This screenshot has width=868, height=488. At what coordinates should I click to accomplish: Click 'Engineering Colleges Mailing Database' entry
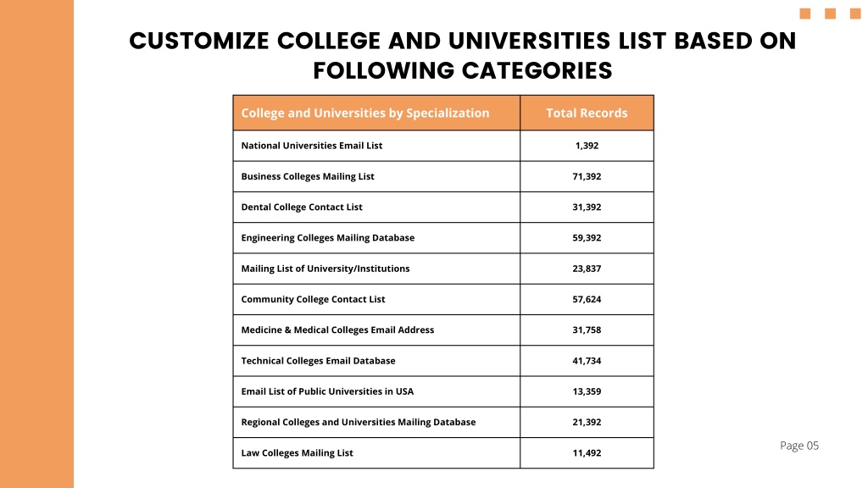pos(328,238)
